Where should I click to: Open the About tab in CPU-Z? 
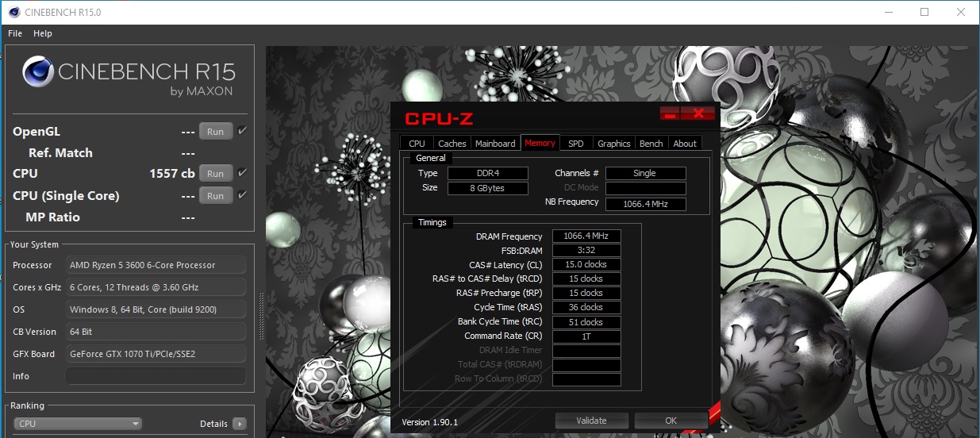click(685, 144)
